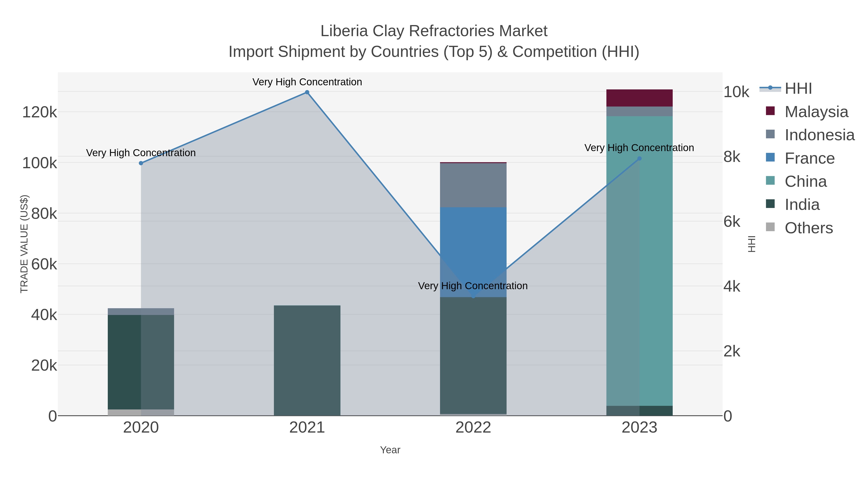Click the Malaysia segment atop 2023 bar
Viewport: 868px width, 488px height.
click(x=639, y=98)
